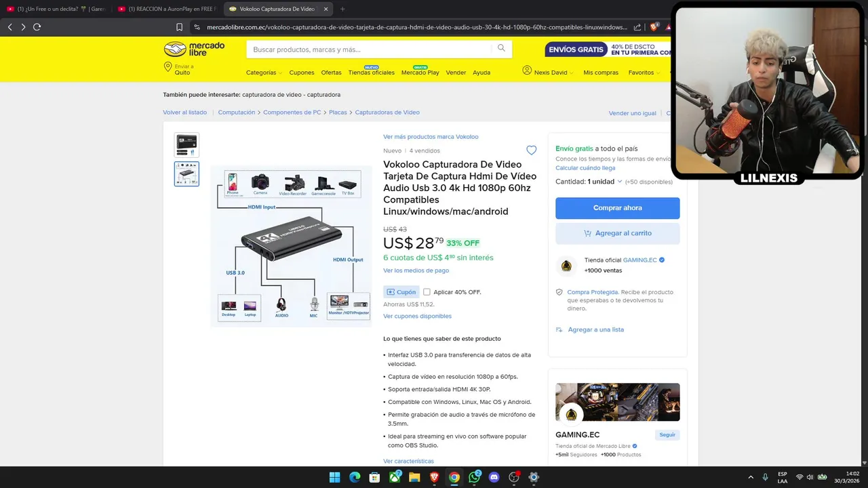Viewport: 868px width, 488px height.
Task: Open the volume tray icon
Action: click(x=810, y=477)
